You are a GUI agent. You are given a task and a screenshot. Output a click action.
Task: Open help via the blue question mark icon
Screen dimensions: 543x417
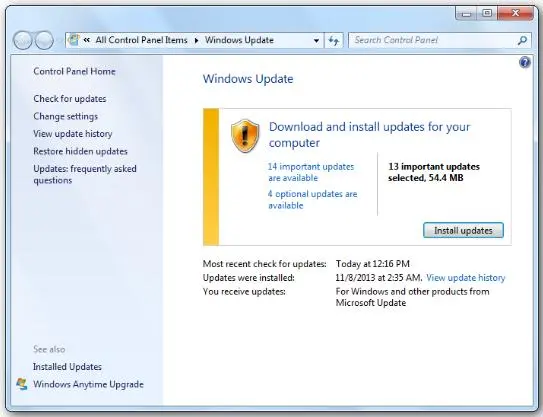pos(525,63)
